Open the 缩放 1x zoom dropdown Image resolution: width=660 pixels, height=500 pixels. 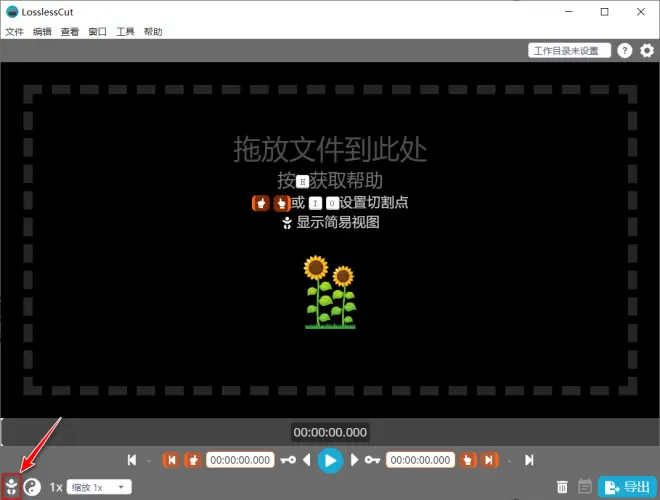[99, 487]
